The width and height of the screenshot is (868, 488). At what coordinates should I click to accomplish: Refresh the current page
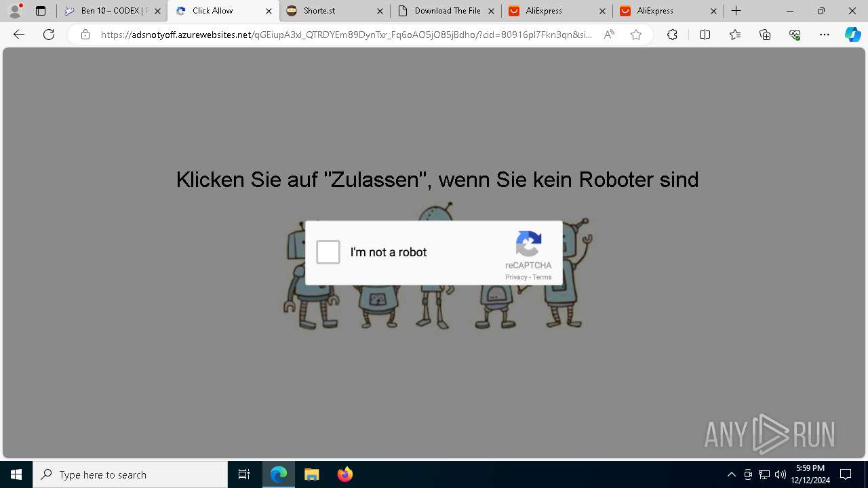49,35
